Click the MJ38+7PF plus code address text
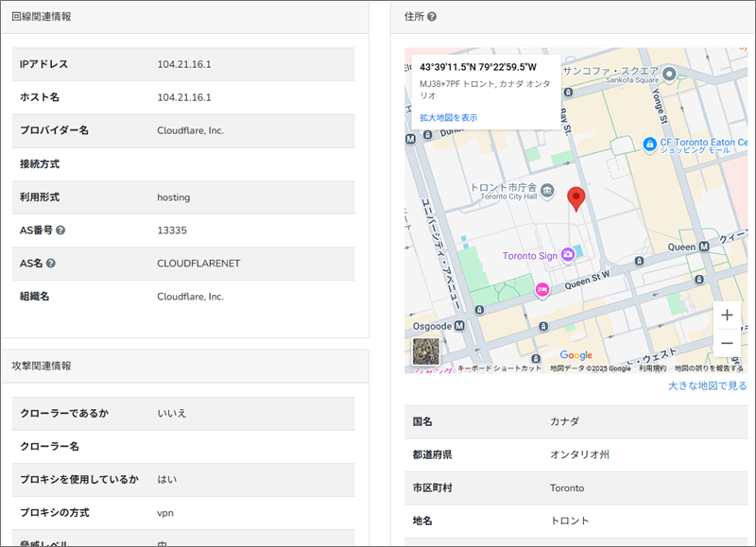 tap(485, 90)
